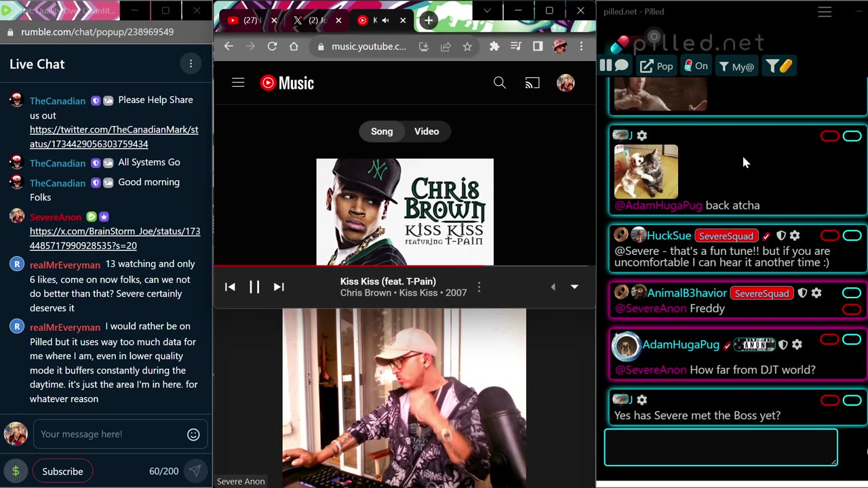Screen dimensions: 868x488
Task: Skip to the next track
Action: pos(279,287)
